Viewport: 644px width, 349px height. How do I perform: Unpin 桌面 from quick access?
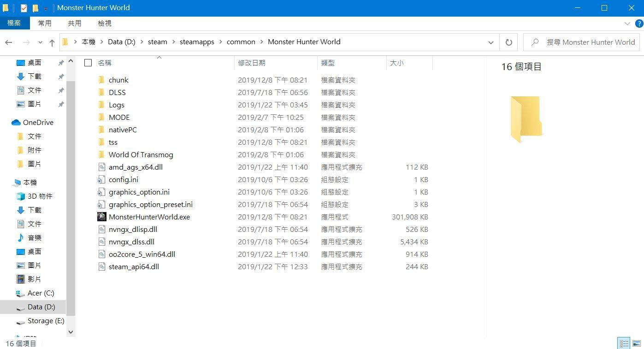point(61,62)
